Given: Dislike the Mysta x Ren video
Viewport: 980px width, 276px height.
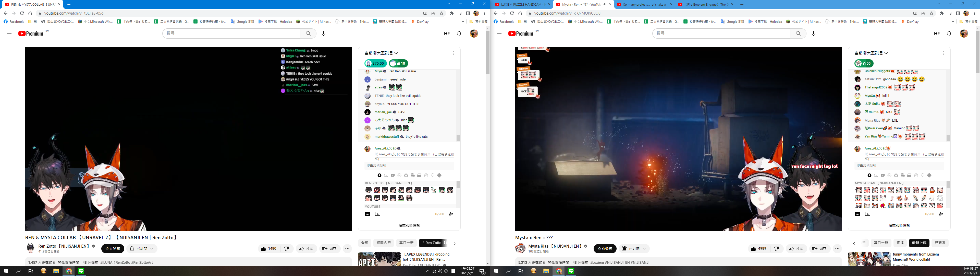Looking at the screenshot, I should tap(776, 249).
